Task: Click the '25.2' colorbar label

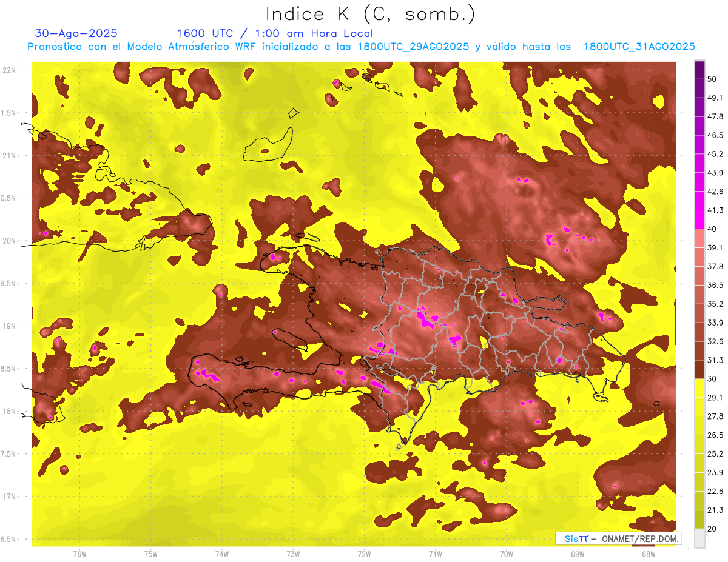Action: 715,454
